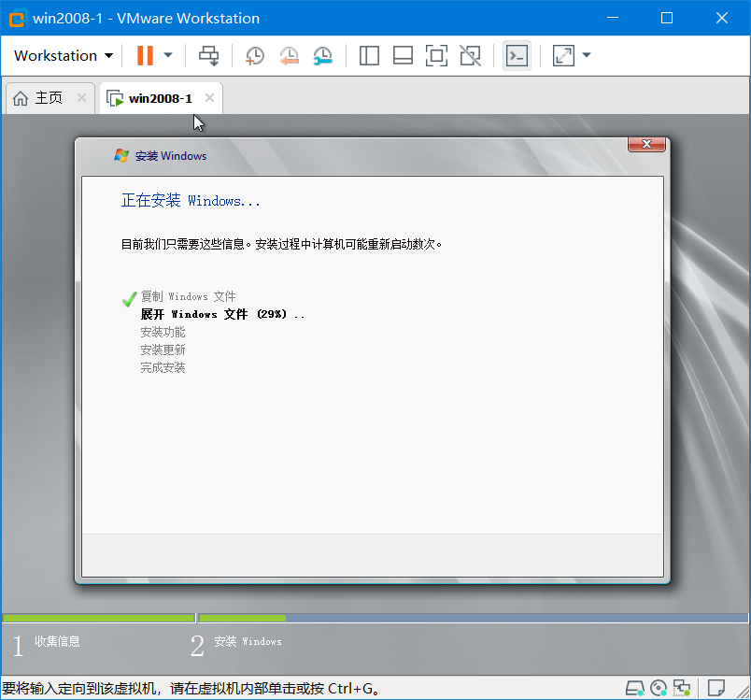The width and height of the screenshot is (751, 700).
Task: Minimize the VMware Workstation window
Action: pos(613,18)
